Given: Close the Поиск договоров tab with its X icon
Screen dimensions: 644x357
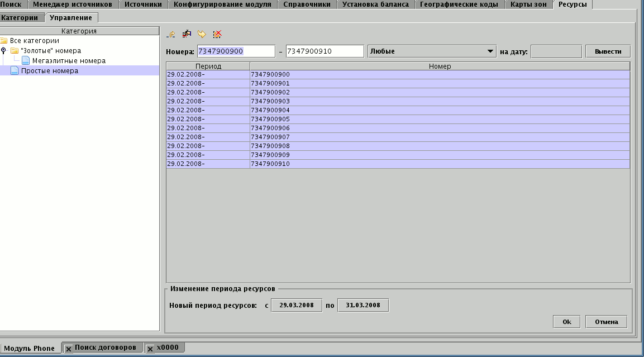Looking at the screenshot, I should pos(69,349).
